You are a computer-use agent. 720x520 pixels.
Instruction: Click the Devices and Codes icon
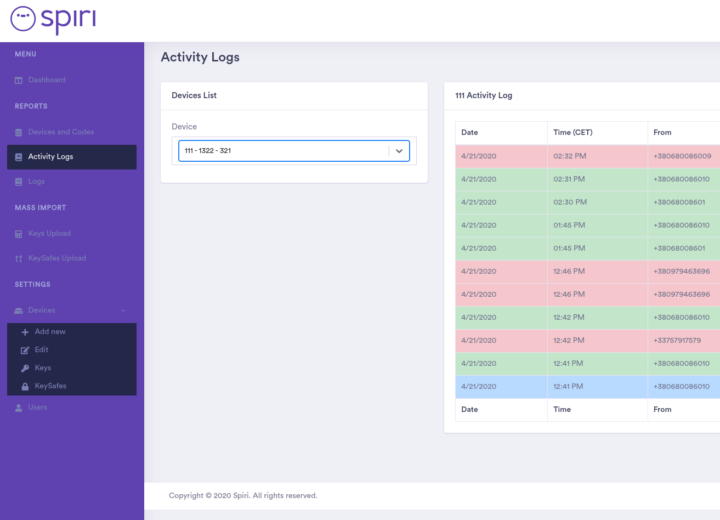click(x=19, y=132)
